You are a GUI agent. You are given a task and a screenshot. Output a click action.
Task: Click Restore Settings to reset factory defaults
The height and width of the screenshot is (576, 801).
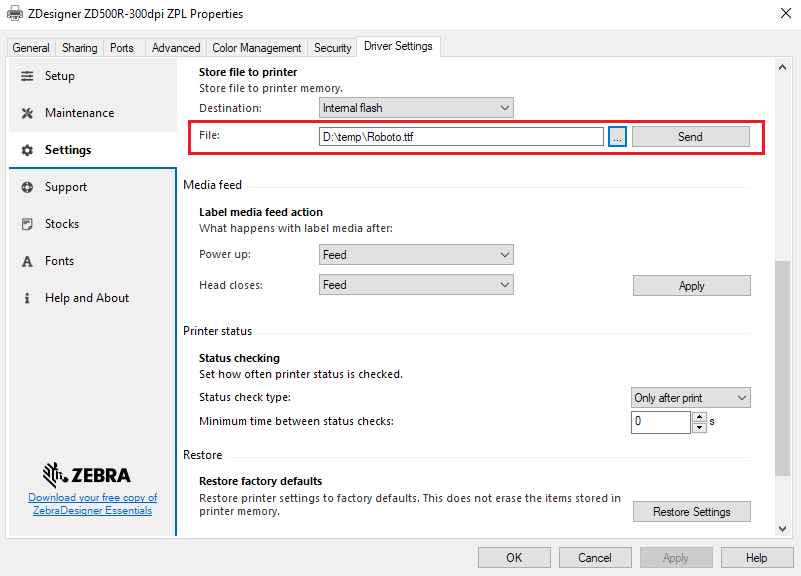pos(691,511)
